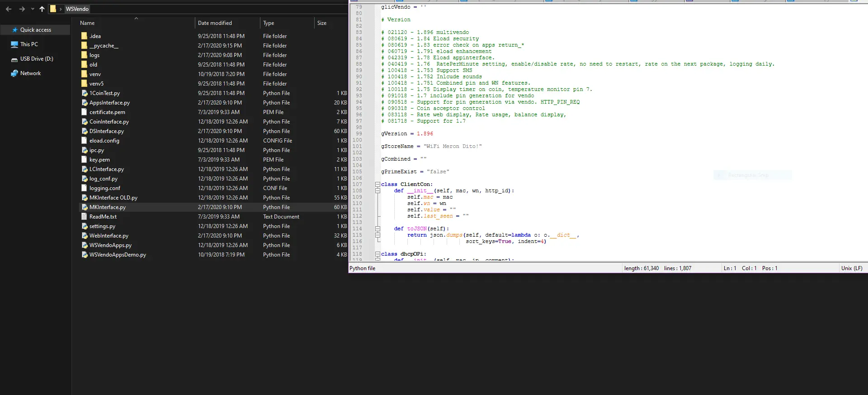Go up one folder level
The height and width of the screenshot is (395, 868).
coord(42,9)
